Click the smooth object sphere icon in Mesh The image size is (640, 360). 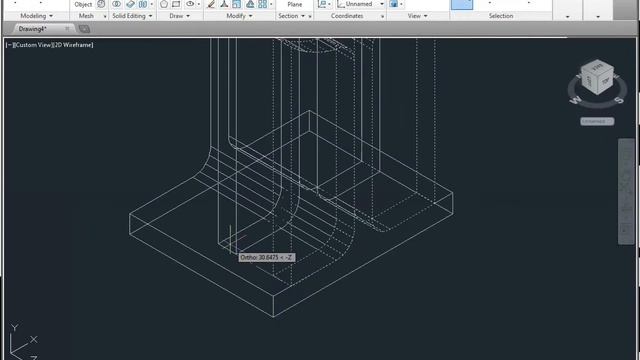pos(101,4)
